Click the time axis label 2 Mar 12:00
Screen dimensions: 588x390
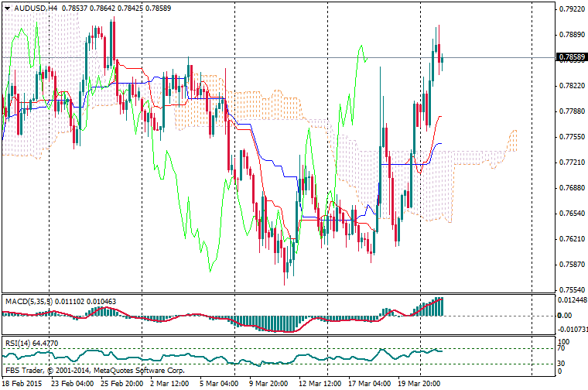point(169,383)
